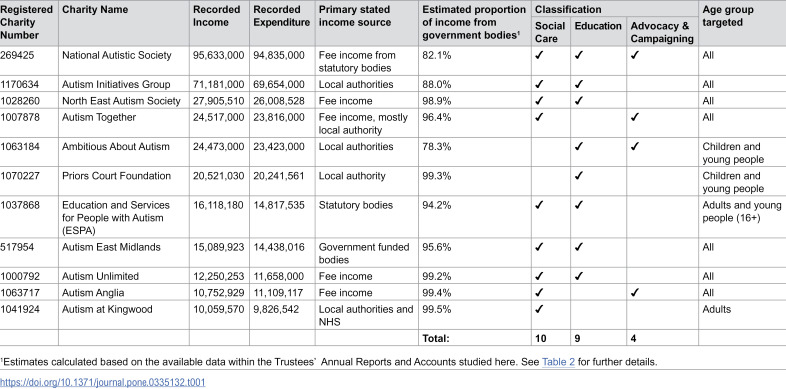The height and width of the screenshot is (389, 786).
Task: Select the Recorded Expenditure column header
Action: coord(282,23)
